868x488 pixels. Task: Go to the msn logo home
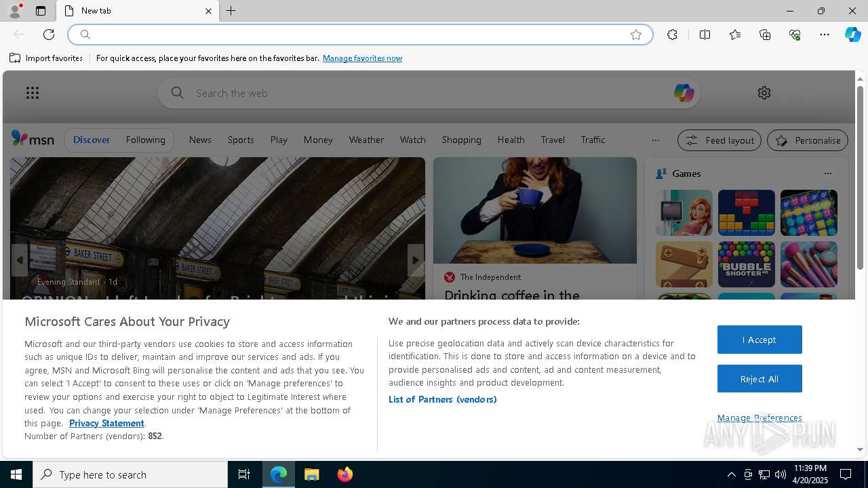33,139
